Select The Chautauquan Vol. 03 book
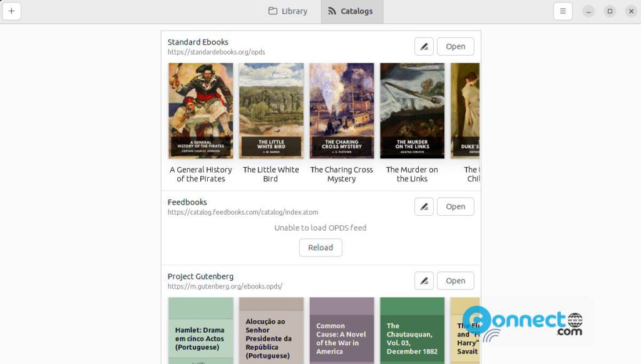This screenshot has height=364, width=641. (412, 330)
